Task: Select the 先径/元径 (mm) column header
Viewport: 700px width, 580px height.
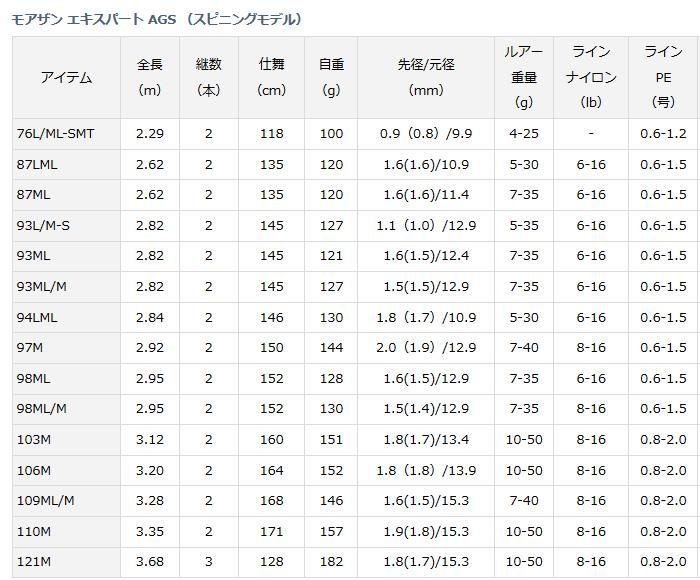Action: click(425, 77)
